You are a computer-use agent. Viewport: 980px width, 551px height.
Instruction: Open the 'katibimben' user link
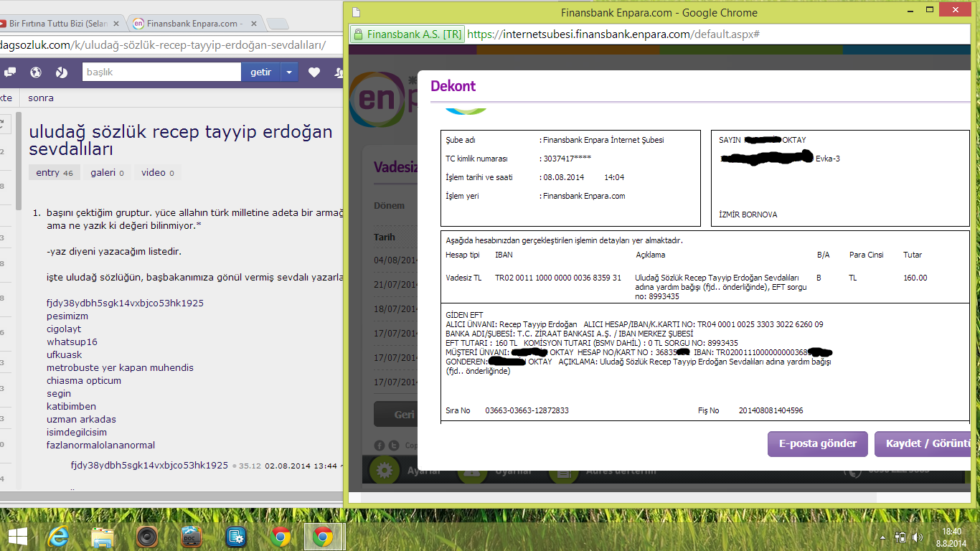(71, 406)
